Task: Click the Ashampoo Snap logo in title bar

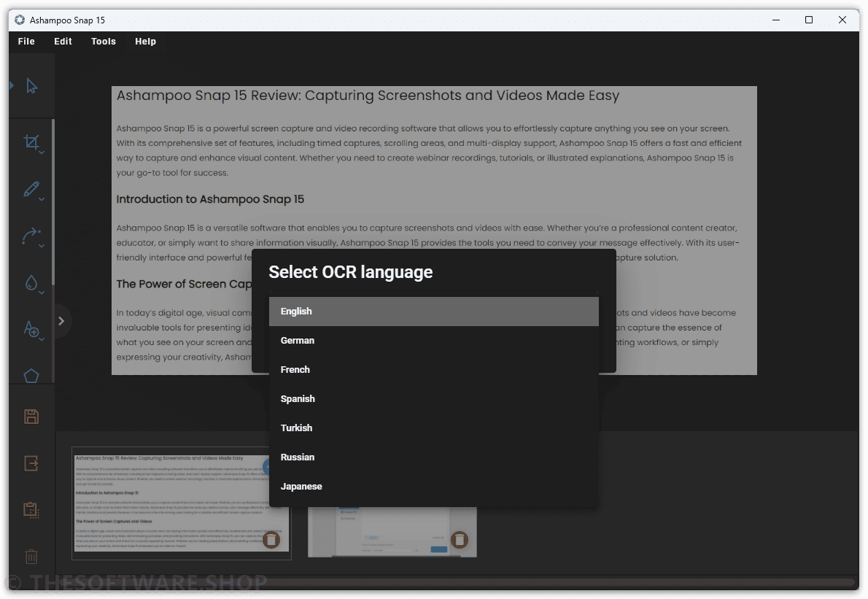Action: point(20,20)
